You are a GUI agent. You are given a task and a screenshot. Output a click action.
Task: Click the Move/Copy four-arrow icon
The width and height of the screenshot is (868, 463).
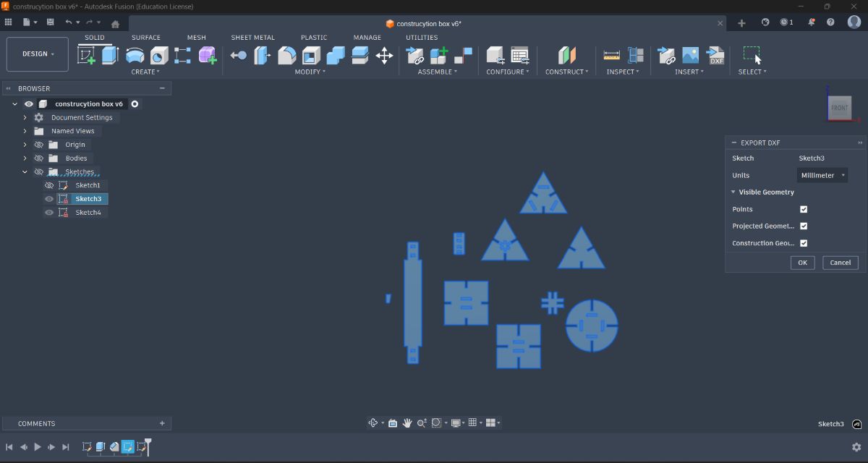(x=384, y=55)
